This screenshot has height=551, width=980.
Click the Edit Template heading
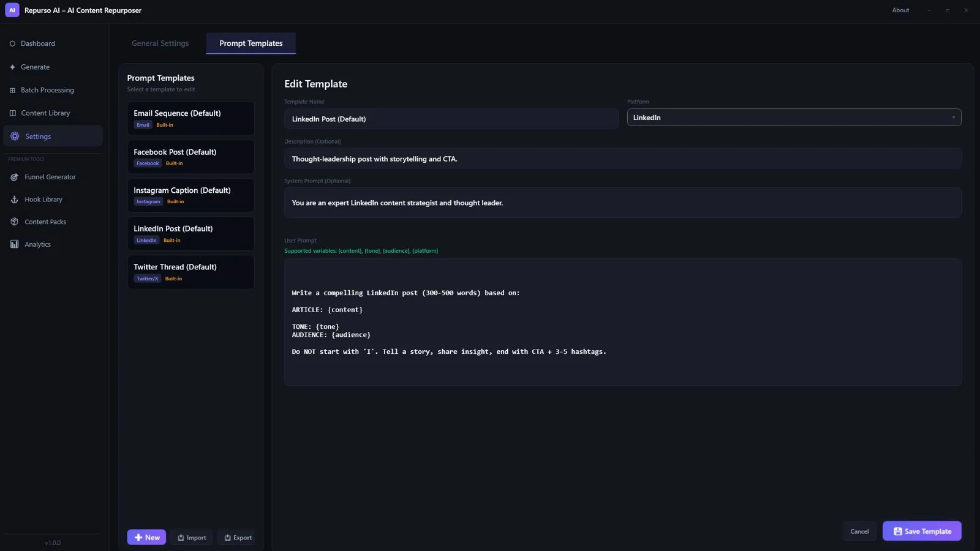(315, 84)
